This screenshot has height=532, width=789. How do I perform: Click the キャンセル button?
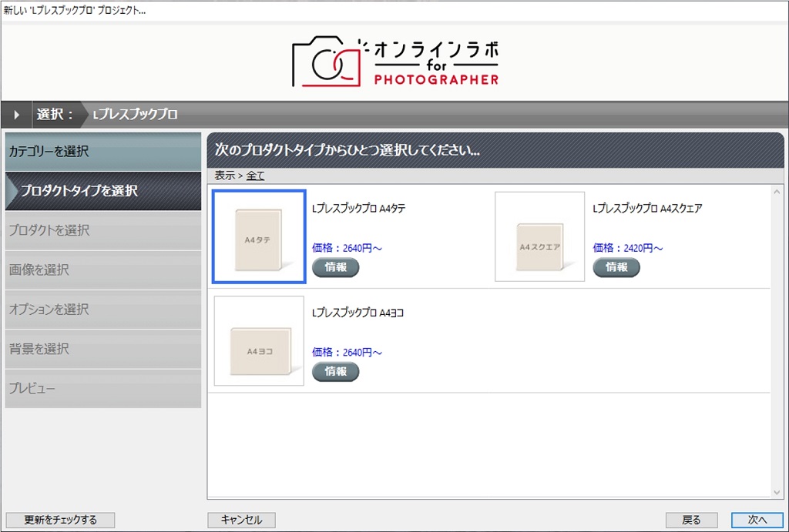click(241, 520)
